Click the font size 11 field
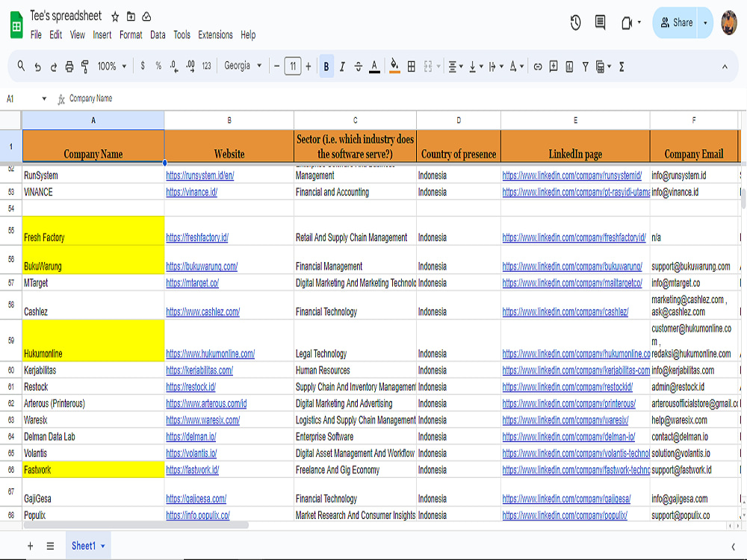Viewport: 747px width, 560px height. point(293,66)
